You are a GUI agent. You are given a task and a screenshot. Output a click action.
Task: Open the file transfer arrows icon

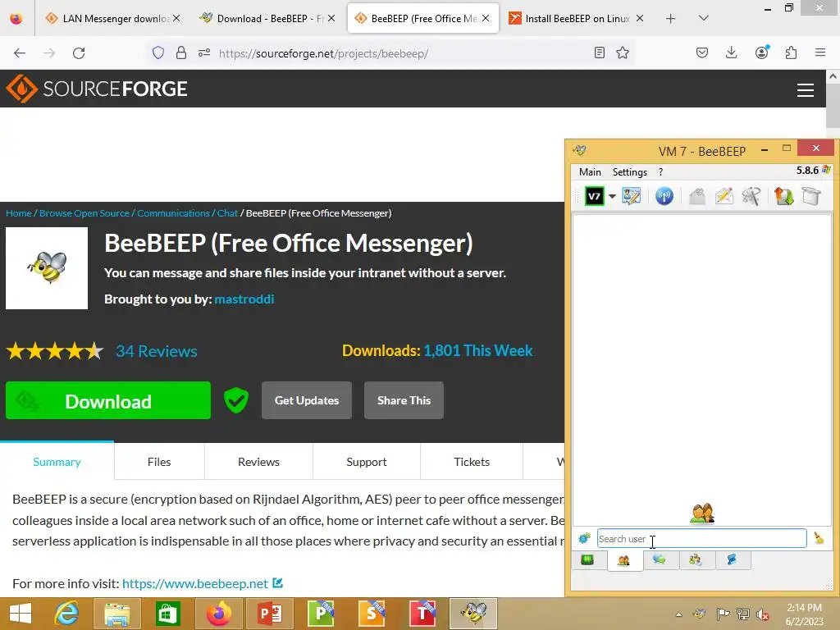783,196
